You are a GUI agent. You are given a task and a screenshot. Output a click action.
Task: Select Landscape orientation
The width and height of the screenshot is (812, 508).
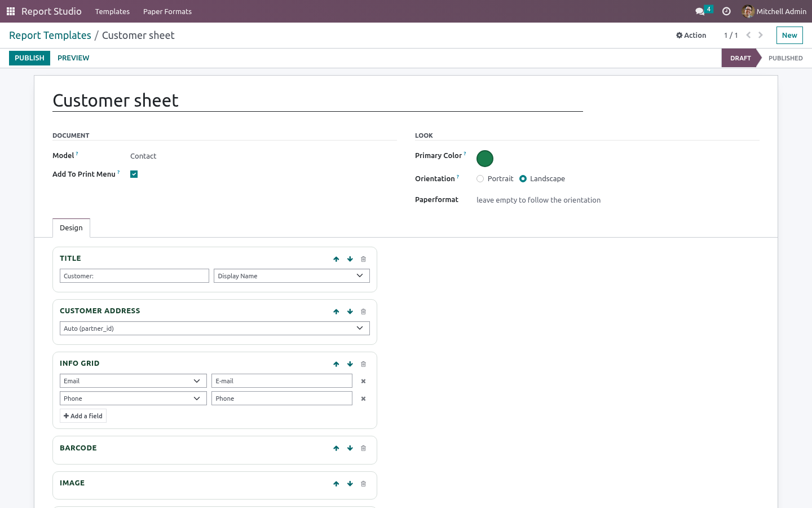click(523, 179)
